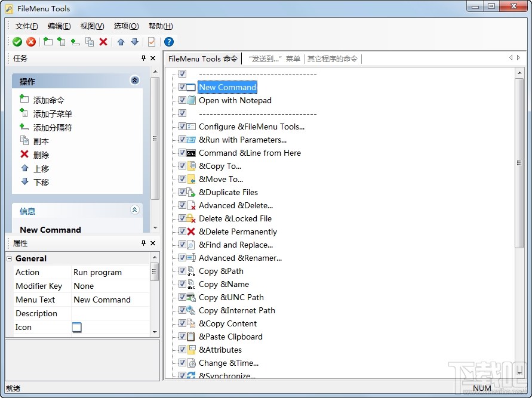Image resolution: width=532 pixels, height=398 pixels.
Task: Uncheck the New Command checkbox
Action: click(182, 87)
